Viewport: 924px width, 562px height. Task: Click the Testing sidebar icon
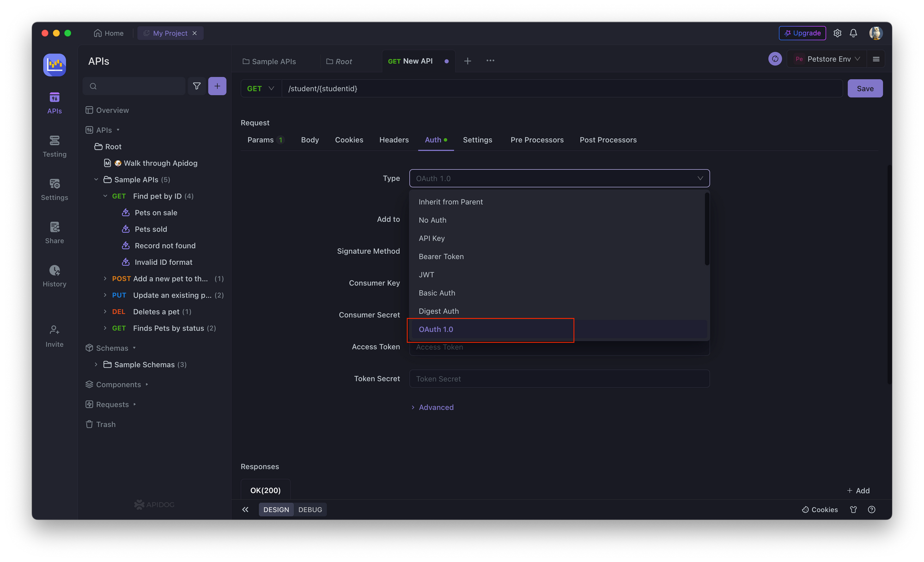(x=55, y=145)
